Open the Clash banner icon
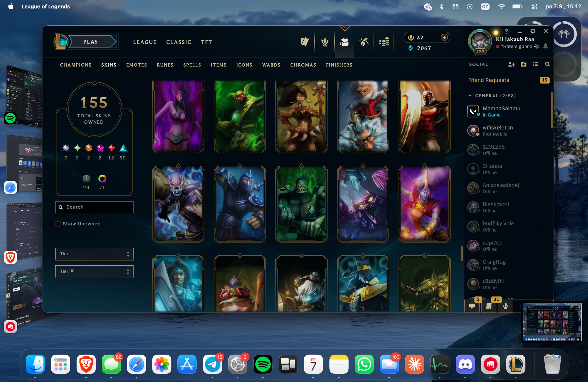This screenshot has height=382, width=588. pos(305,42)
